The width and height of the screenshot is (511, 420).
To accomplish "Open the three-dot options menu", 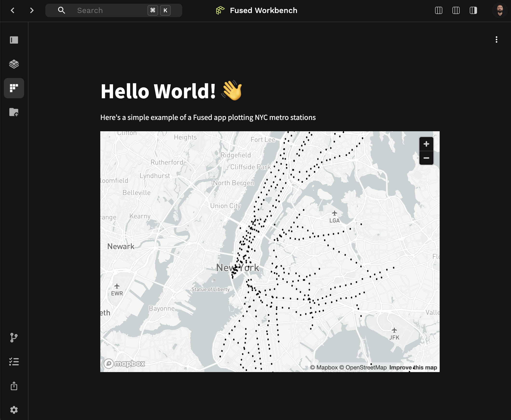I will (x=497, y=40).
